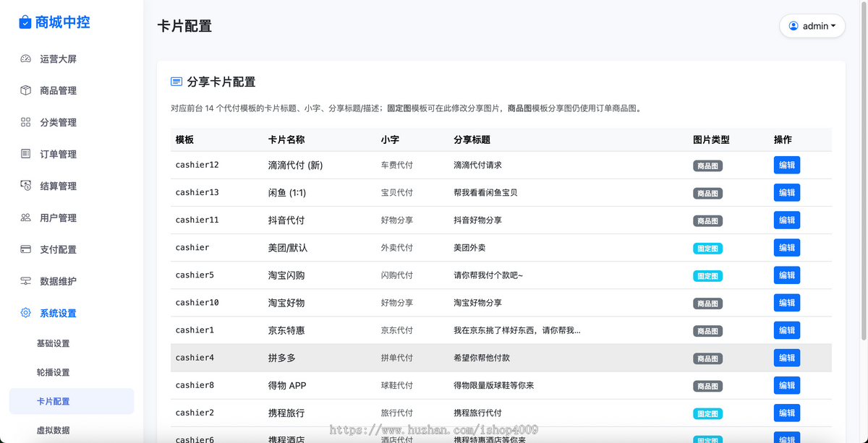Edit the cashier11 抖音代付 card
The width and height of the screenshot is (868, 443).
point(787,220)
